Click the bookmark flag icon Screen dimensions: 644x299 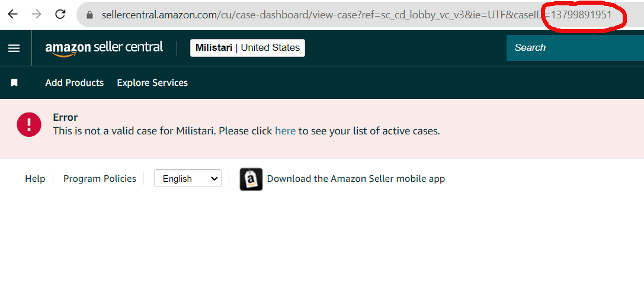(x=14, y=83)
